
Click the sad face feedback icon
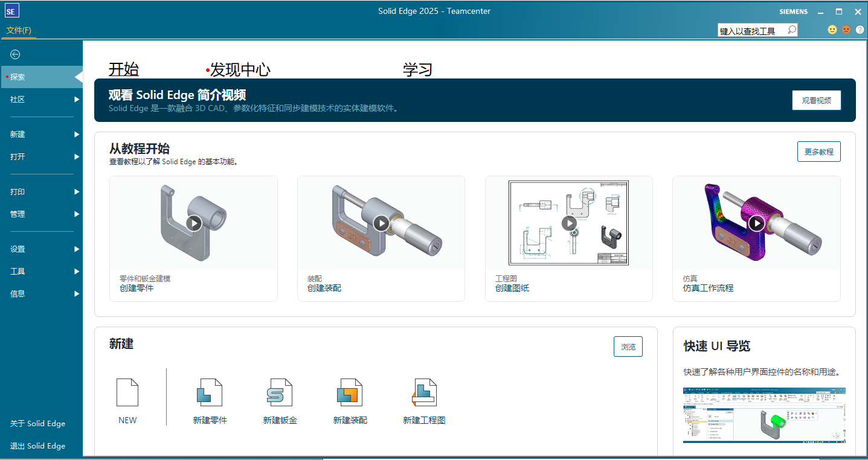tap(846, 29)
